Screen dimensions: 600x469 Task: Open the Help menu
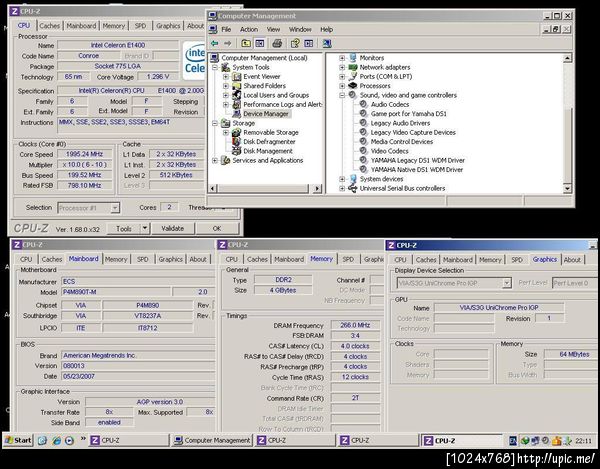[x=326, y=29]
